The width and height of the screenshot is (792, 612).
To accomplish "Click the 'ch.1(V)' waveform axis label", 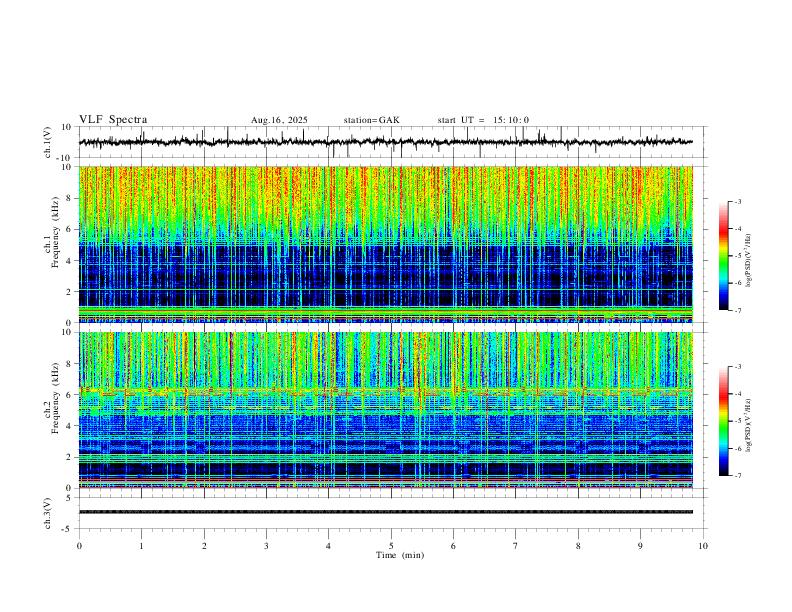I will tap(48, 142).
